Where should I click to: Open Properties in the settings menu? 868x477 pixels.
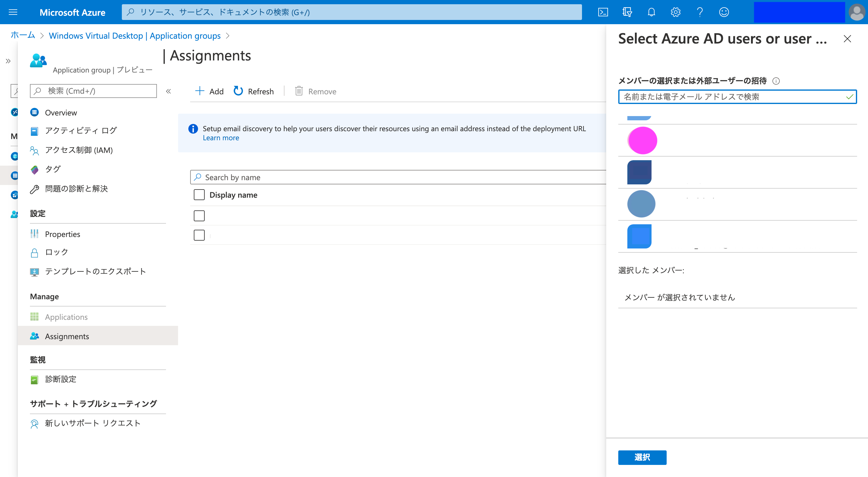(x=62, y=234)
